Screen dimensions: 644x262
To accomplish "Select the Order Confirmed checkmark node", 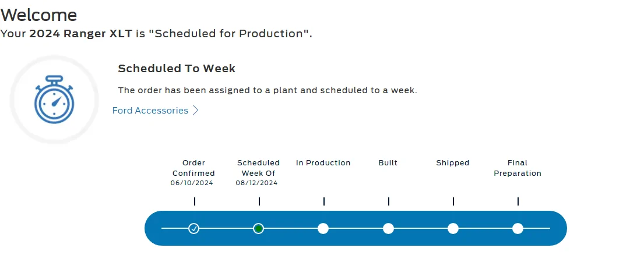I will coord(194,228).
